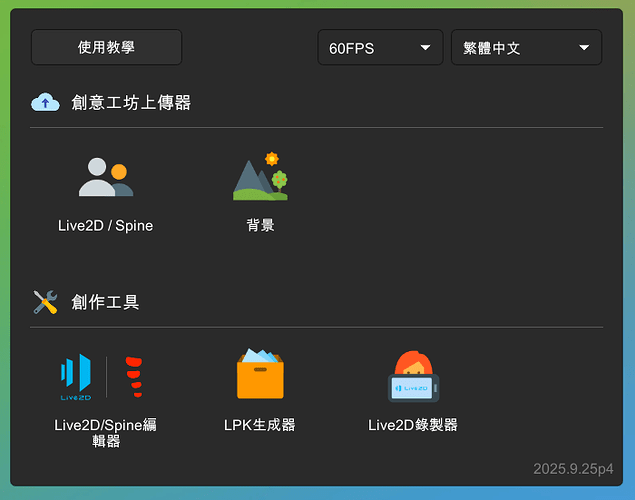
Task: Click the blue Live2D logo in editor tile
Action: (76, 375)
